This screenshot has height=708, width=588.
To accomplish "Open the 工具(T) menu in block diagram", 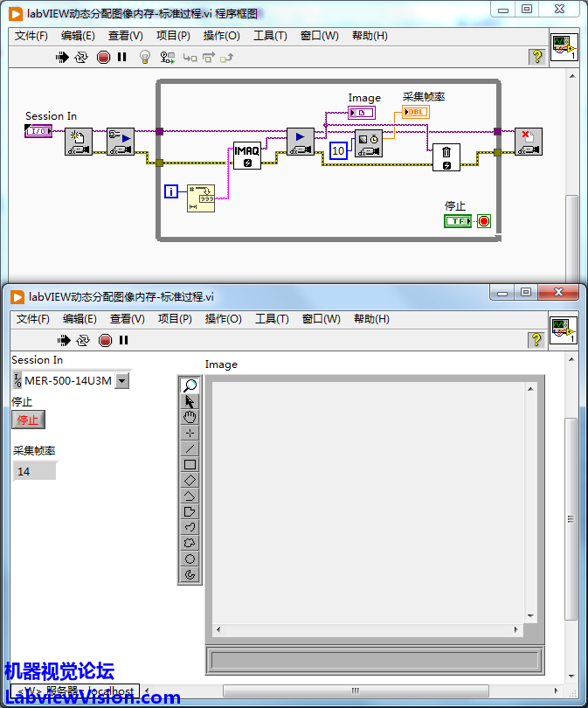I will [x=270, y=36].
